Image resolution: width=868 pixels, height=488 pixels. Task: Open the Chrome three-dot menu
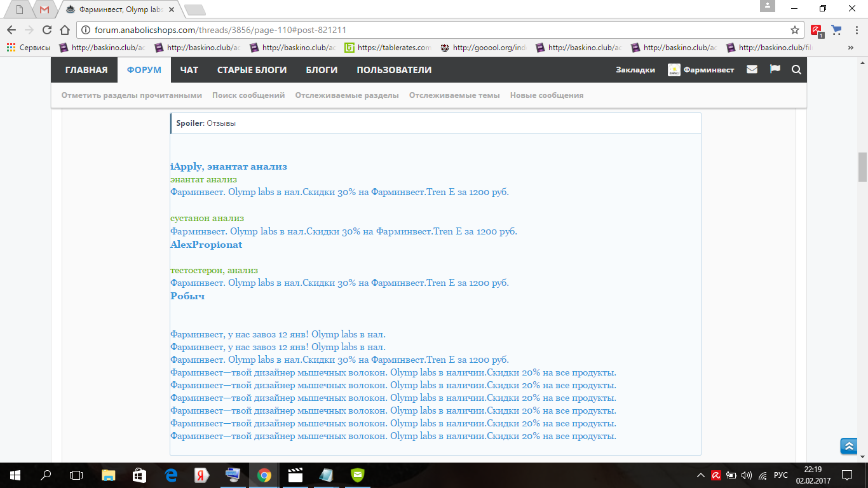(x=855, y=30)
